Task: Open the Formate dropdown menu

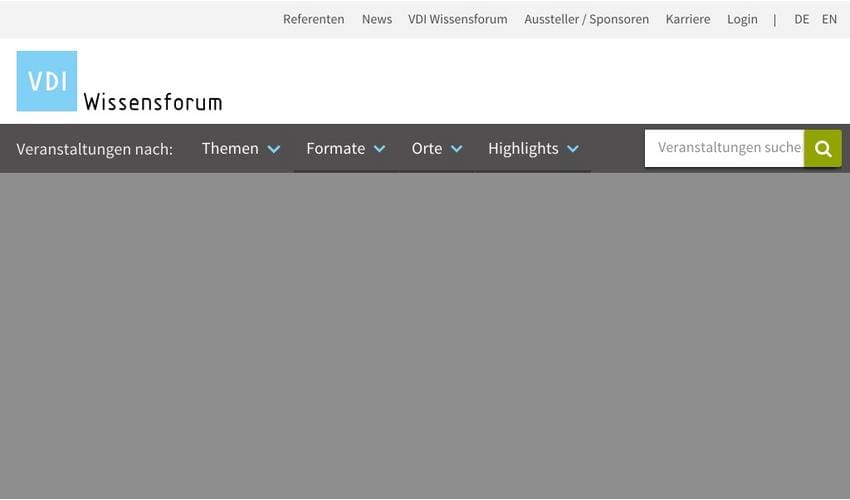Action: pyautogui.click(x=336, y=148)
